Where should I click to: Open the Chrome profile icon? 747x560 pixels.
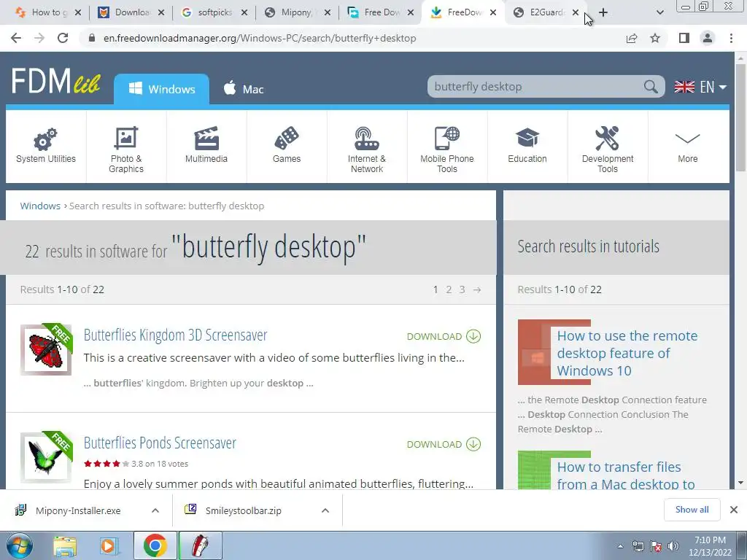coord(708,38)
